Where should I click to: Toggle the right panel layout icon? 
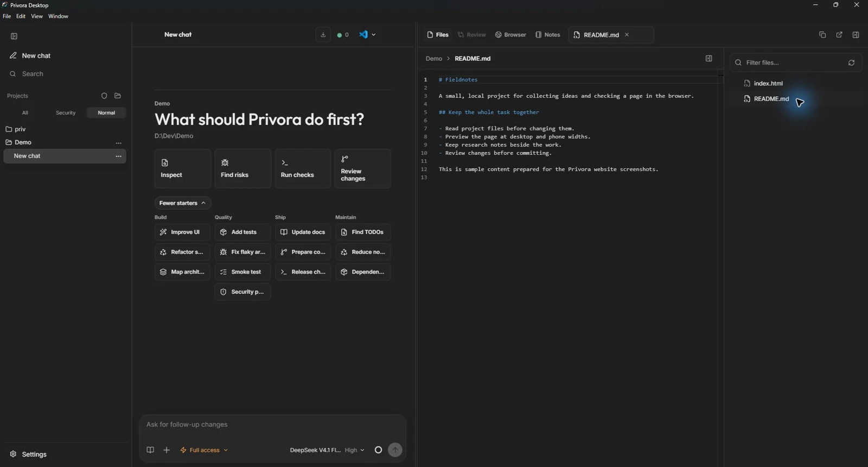[856, 35]
